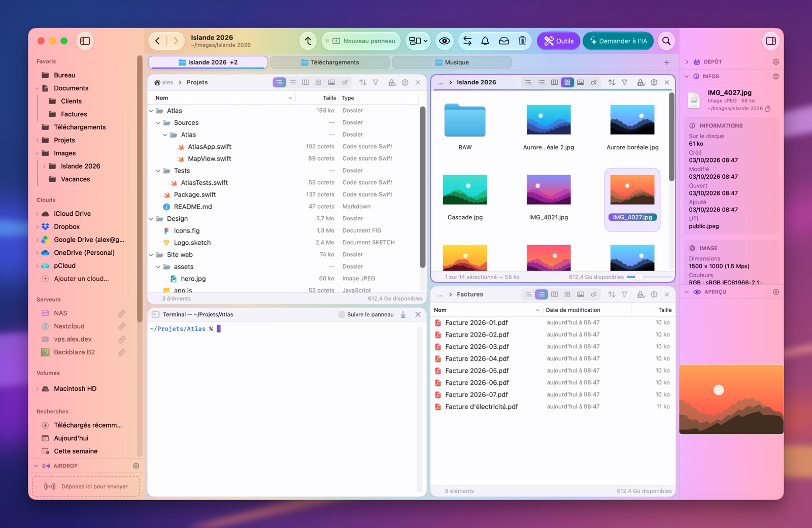Enable the Suivre le panneau checkbox
812x528 pixels.
pyautogui.click(x=342, y=315)
